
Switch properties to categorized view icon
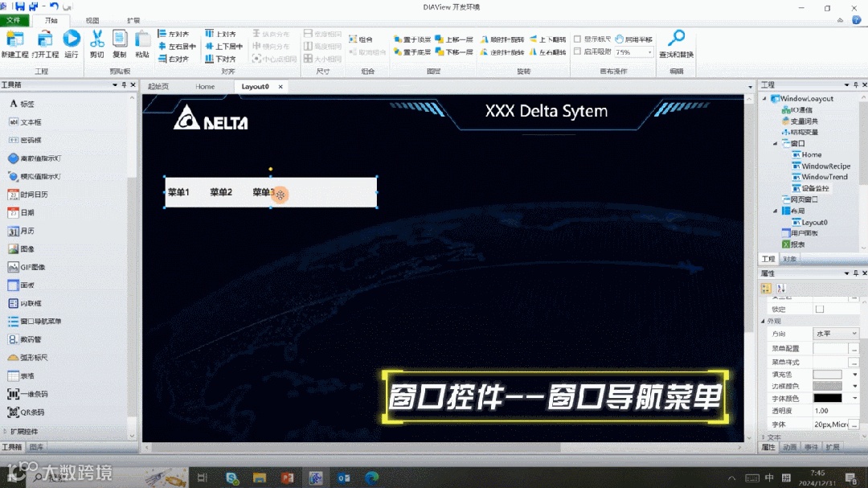[766, 288]
